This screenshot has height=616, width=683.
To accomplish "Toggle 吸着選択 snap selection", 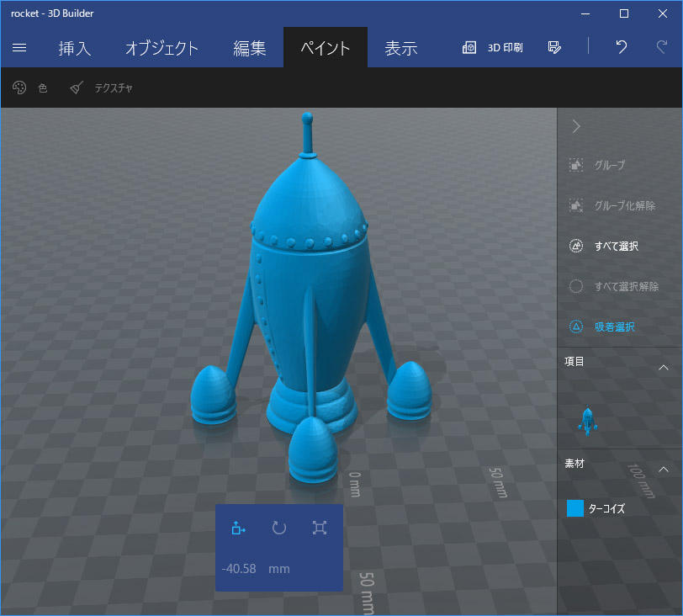I will [602, 327].
